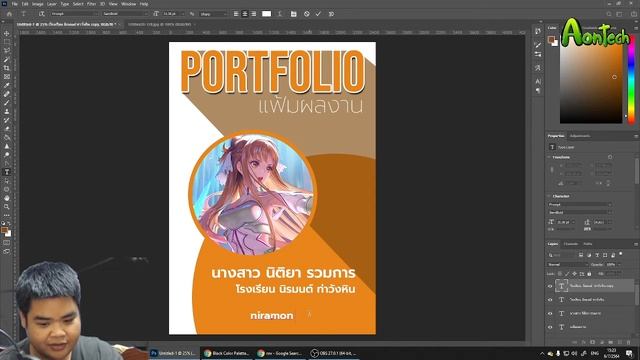Open the Warp Text dialog

point(280,14)
